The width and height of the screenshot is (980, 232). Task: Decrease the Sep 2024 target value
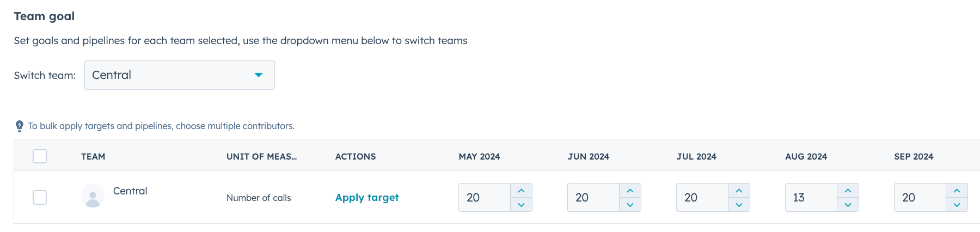957,205
